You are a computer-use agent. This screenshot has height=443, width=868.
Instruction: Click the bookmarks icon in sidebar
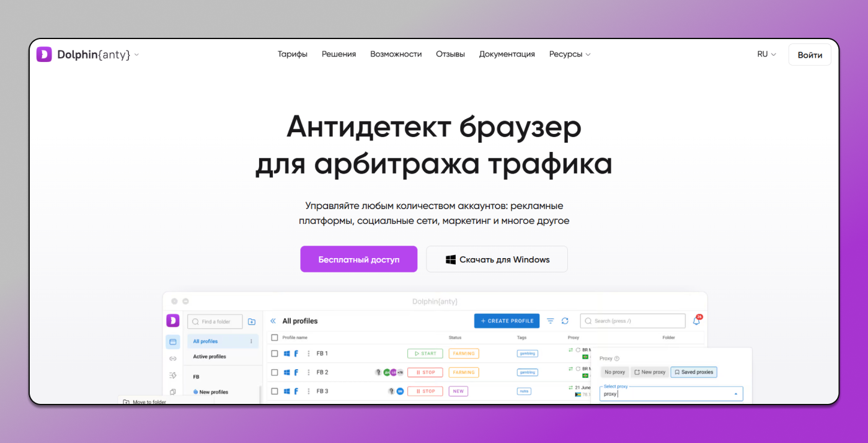173,392
